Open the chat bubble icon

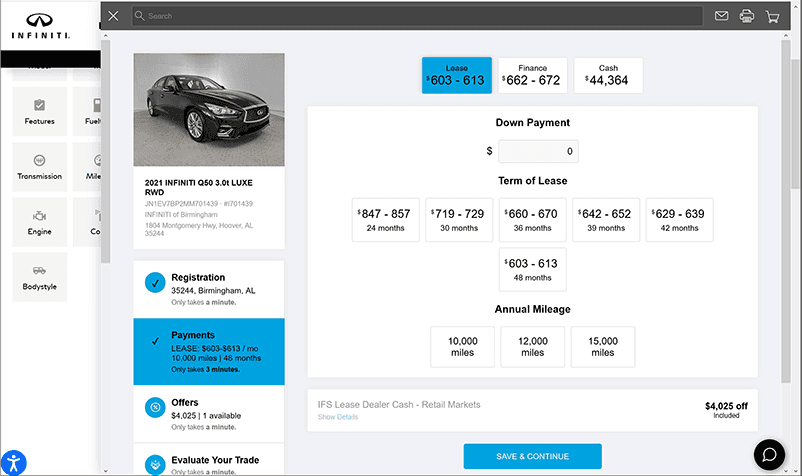click(769, 455)
